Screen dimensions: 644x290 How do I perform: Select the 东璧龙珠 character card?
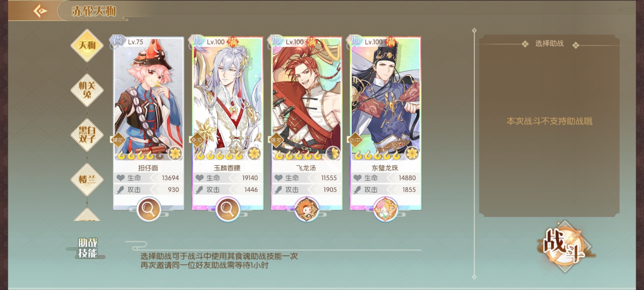385,123
